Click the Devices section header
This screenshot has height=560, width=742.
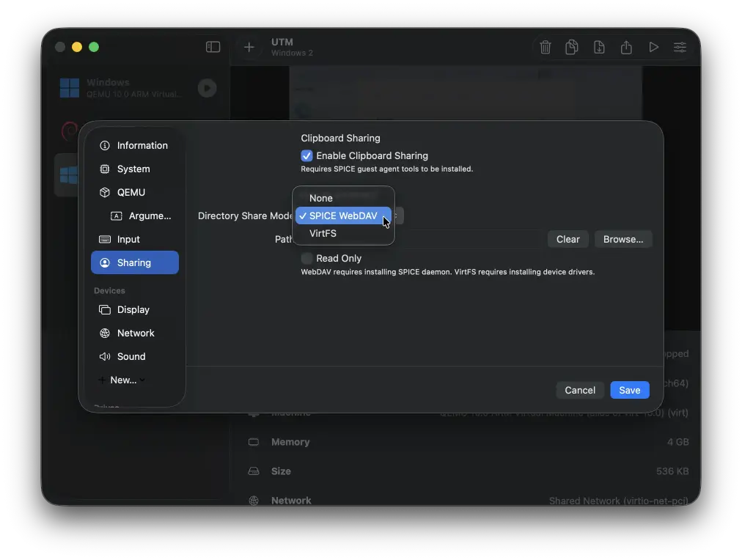pyautogui.click(x=109, y=290)
